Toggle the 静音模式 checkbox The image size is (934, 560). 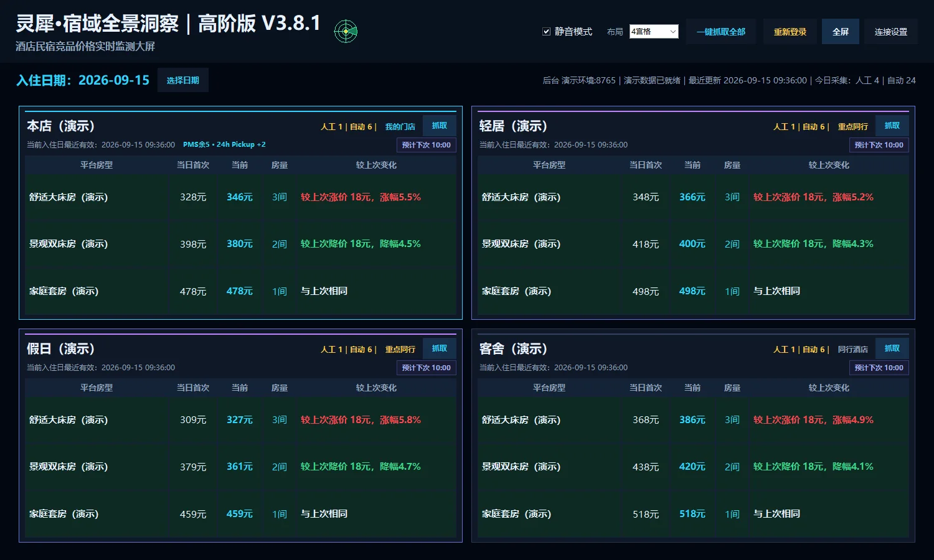pyautogui.click(x=546, y=31)
